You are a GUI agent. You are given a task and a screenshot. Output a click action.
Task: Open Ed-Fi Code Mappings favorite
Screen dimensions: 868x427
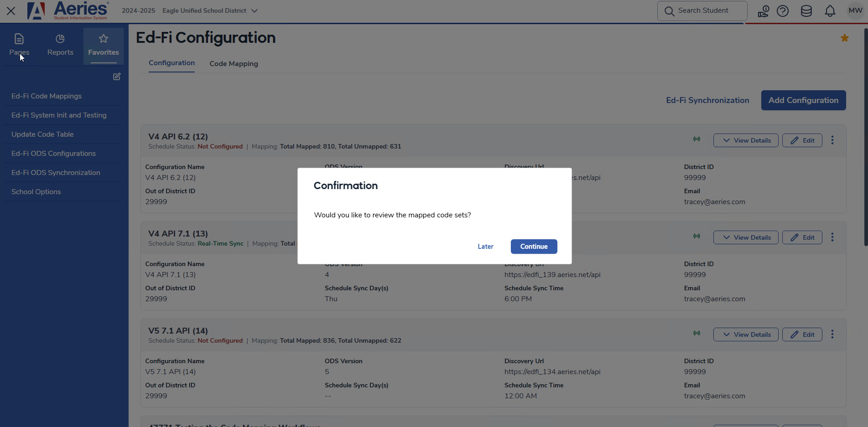pos(47,96)
